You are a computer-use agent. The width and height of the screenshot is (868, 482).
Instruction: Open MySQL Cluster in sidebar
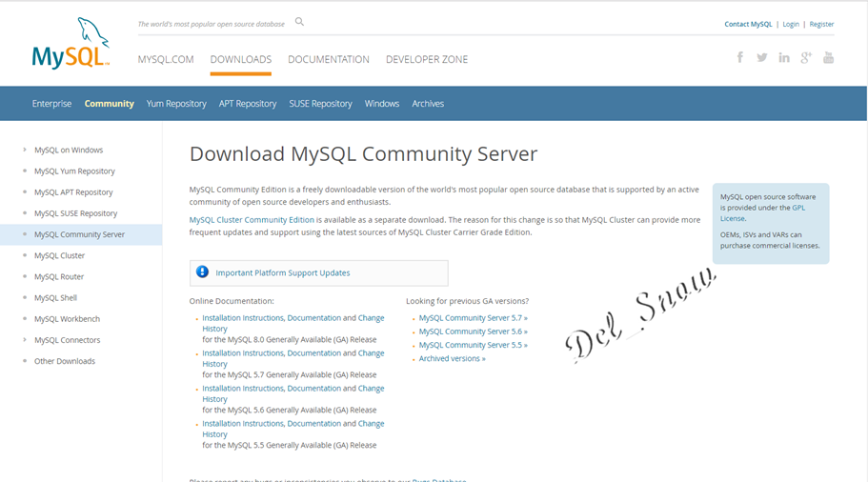(x=60, y=255)
